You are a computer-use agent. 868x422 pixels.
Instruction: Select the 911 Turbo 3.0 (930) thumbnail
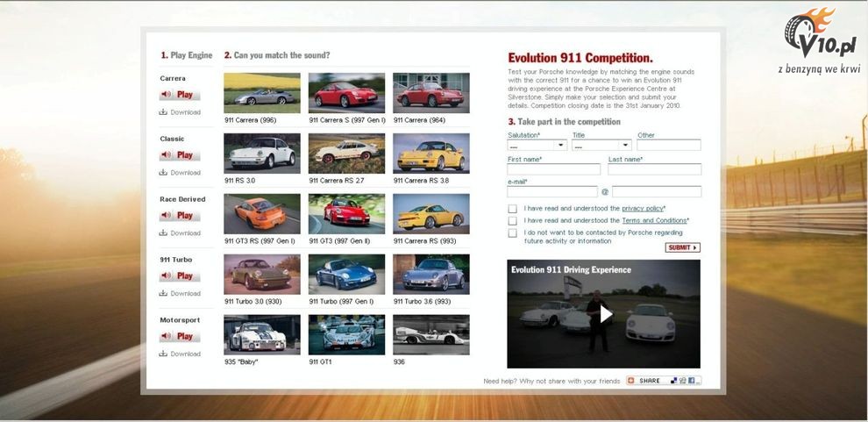[262, 274]
